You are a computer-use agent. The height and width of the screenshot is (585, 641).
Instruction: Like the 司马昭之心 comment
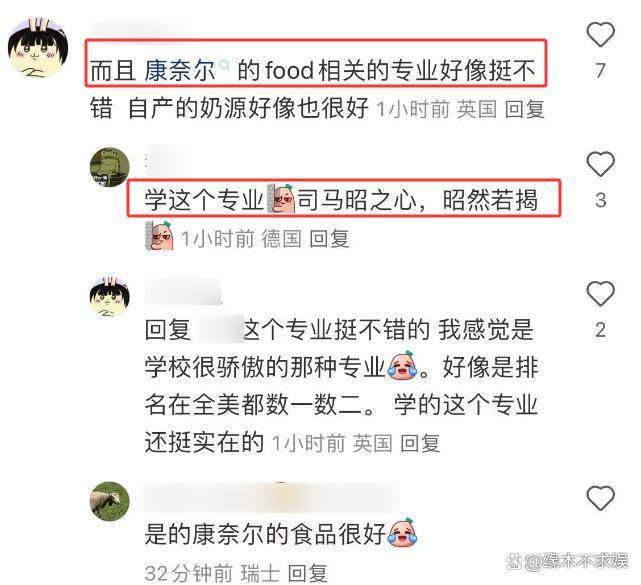[x=601, y=164]
